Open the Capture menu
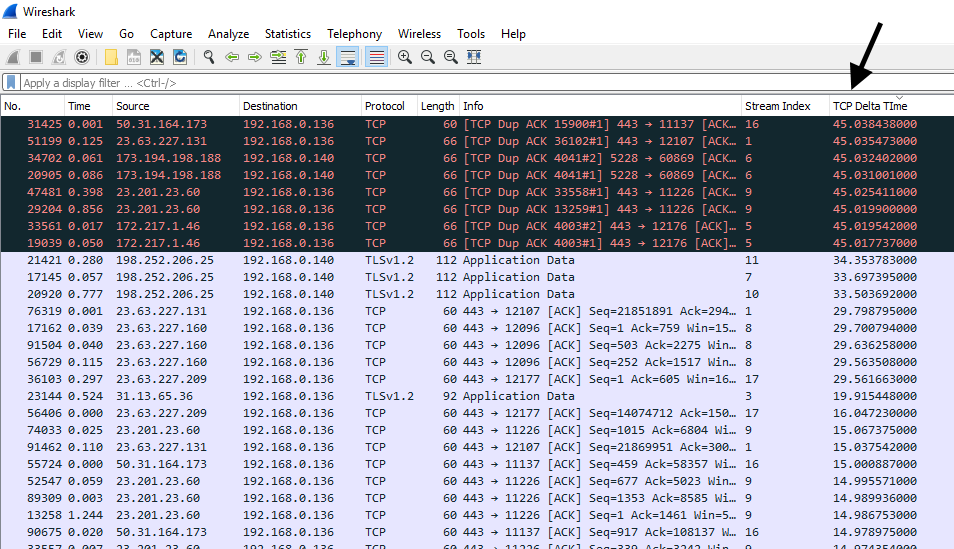Viewport: 954px width, 549px height. point(171,34)
